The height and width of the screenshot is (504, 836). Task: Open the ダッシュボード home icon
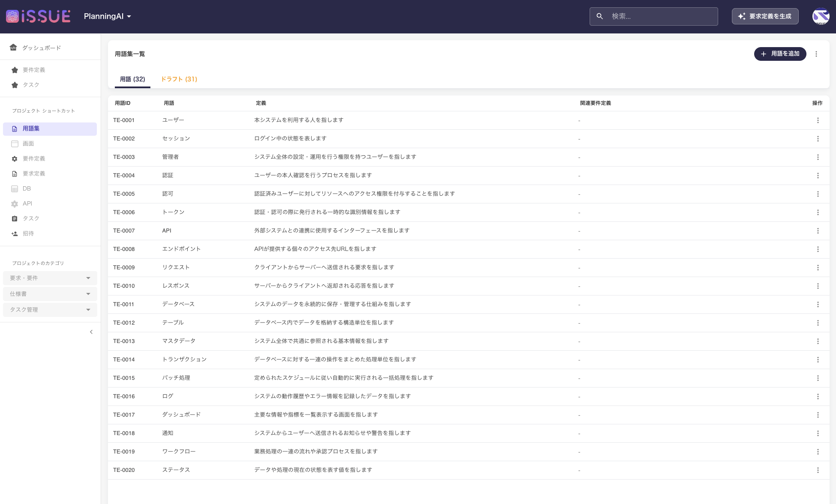coord(13,48)
